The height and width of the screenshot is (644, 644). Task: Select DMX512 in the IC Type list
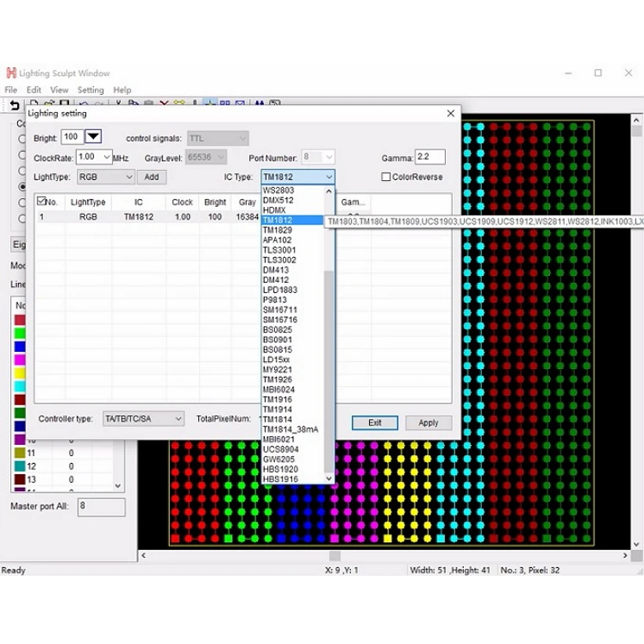293,200
